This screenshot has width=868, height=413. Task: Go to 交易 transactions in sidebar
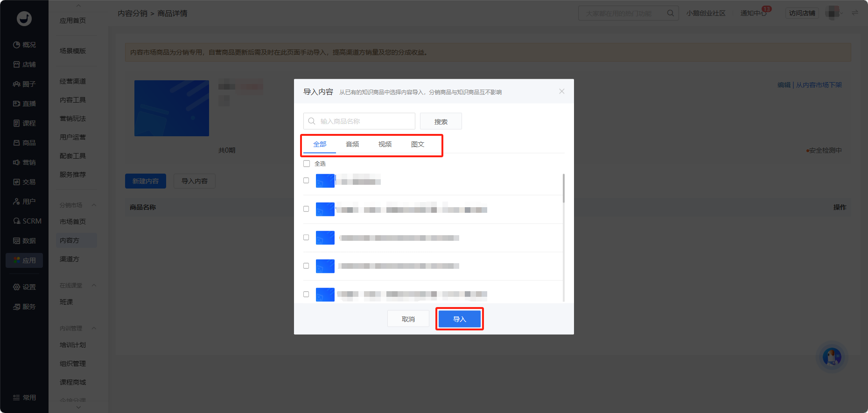[24, 182]
